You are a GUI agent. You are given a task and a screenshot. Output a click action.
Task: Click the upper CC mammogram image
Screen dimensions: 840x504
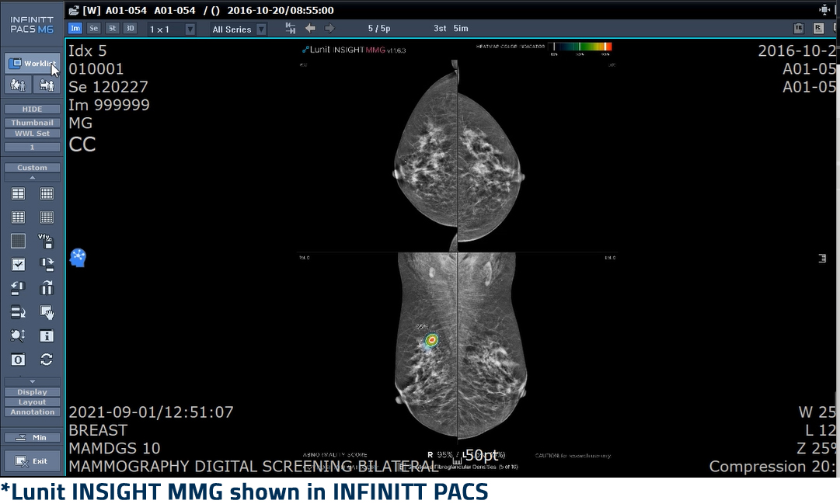tap(457, 155)
